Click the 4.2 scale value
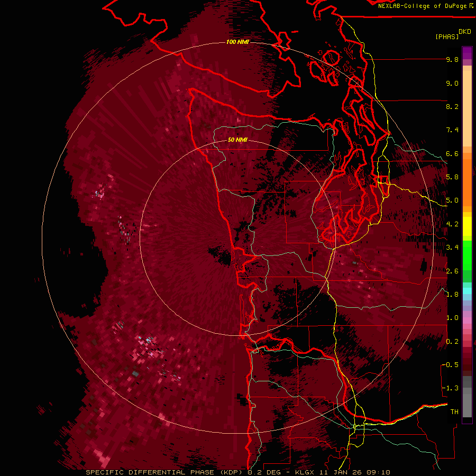The image size is (476, 476). coord(452,224)
